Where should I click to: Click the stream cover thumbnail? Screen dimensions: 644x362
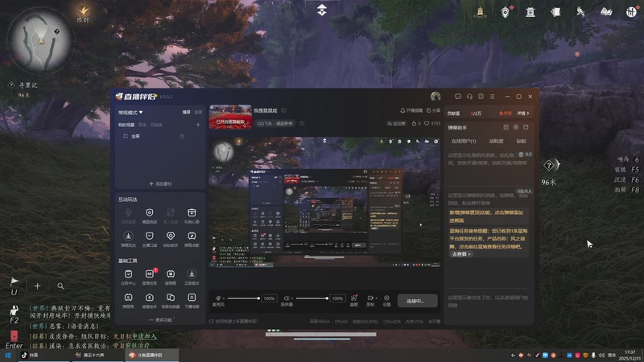[230, 117]
